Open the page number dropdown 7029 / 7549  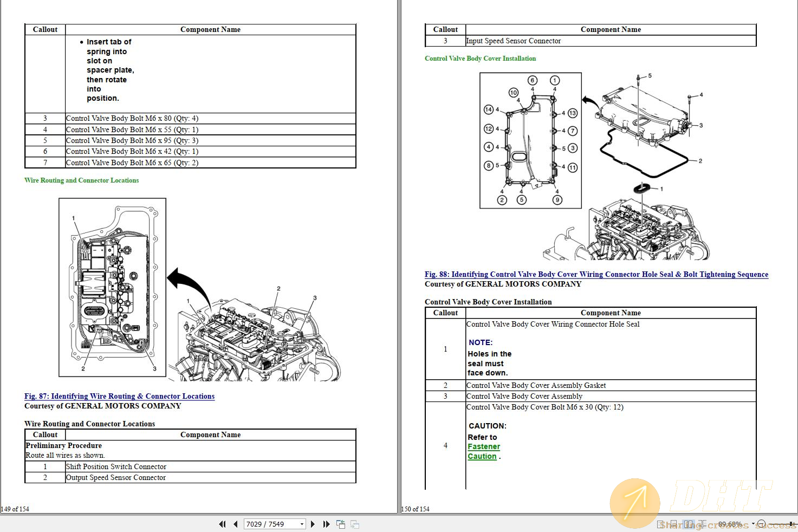[302, 524]
